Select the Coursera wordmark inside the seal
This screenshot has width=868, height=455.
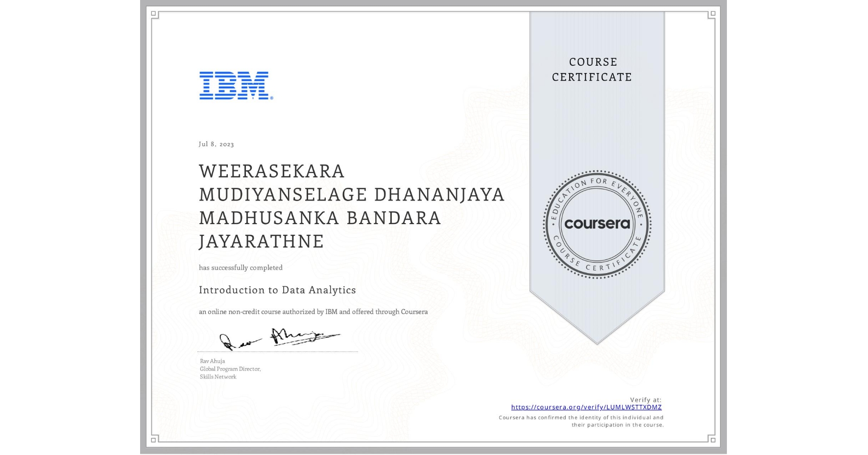click(x=597, y=224)
